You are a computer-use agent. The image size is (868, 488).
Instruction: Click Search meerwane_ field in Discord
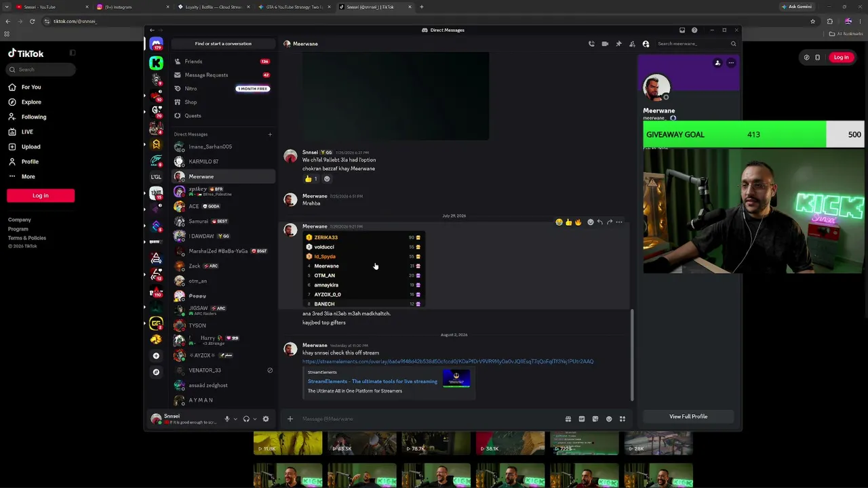click(696, 44)
